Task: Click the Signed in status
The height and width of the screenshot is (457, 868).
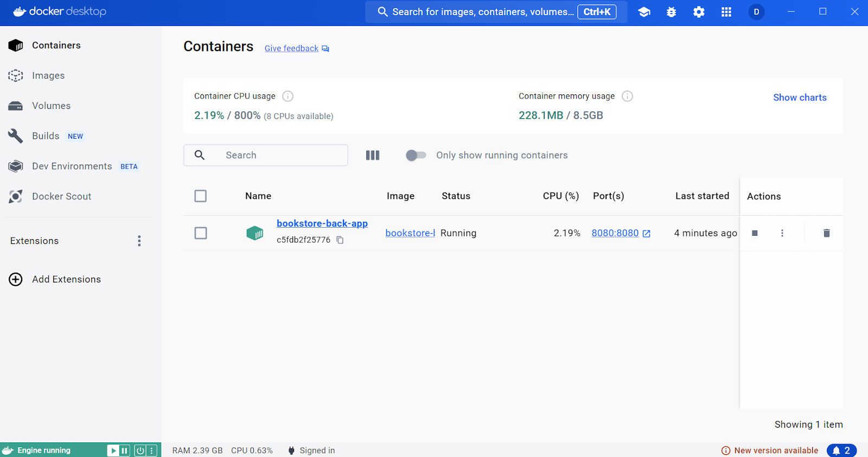Action: [311, 450]
